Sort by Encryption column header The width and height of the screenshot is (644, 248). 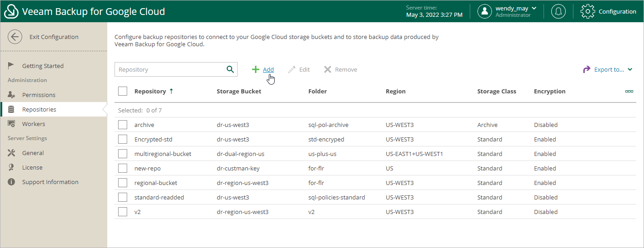pos(549,91)
